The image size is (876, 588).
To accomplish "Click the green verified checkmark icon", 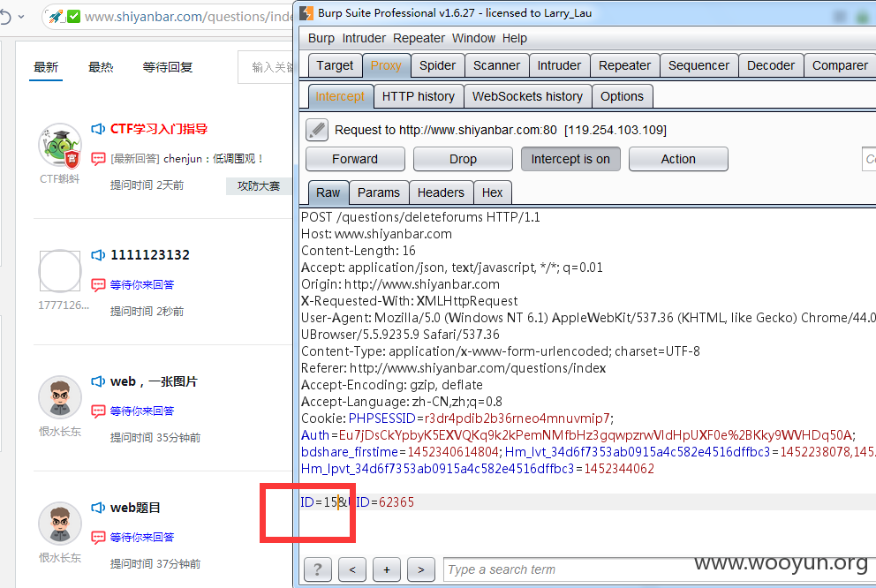I will click(x=74, y=16).
